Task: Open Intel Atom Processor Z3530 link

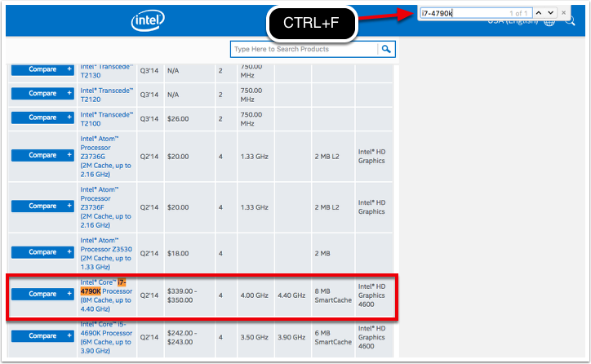Action: 106,254
